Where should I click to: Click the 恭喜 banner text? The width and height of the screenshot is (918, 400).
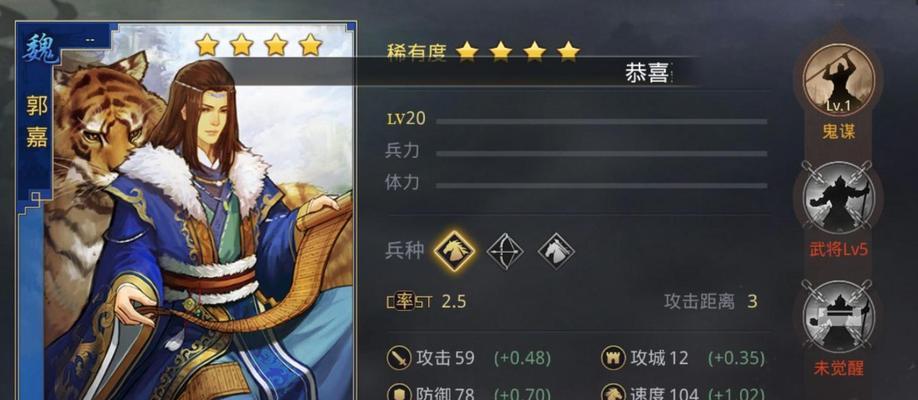[646, 72]
